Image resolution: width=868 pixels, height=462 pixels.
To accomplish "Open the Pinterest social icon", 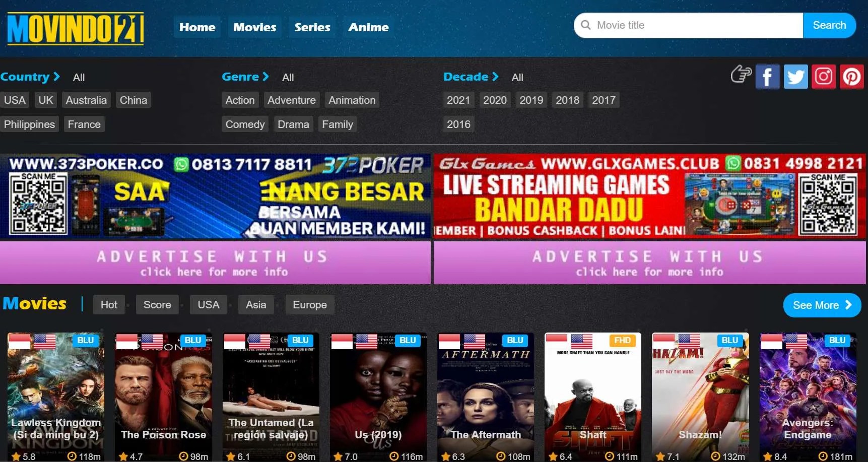I will 852,77.
